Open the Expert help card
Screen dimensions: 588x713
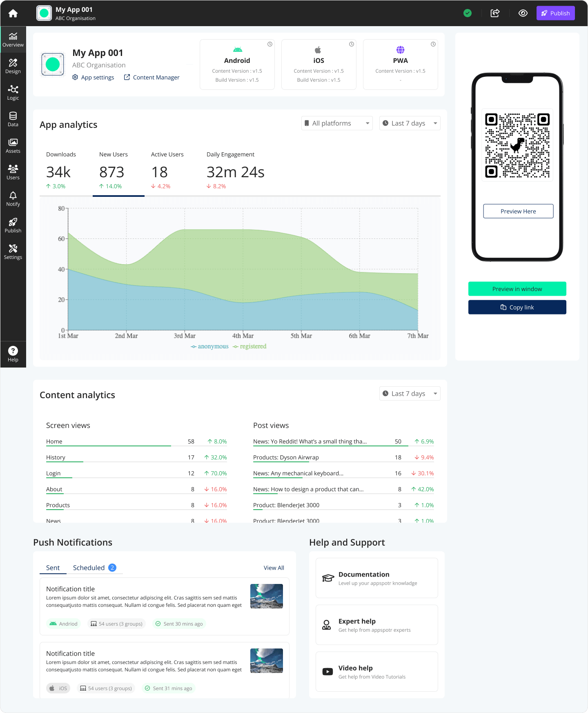377,625
